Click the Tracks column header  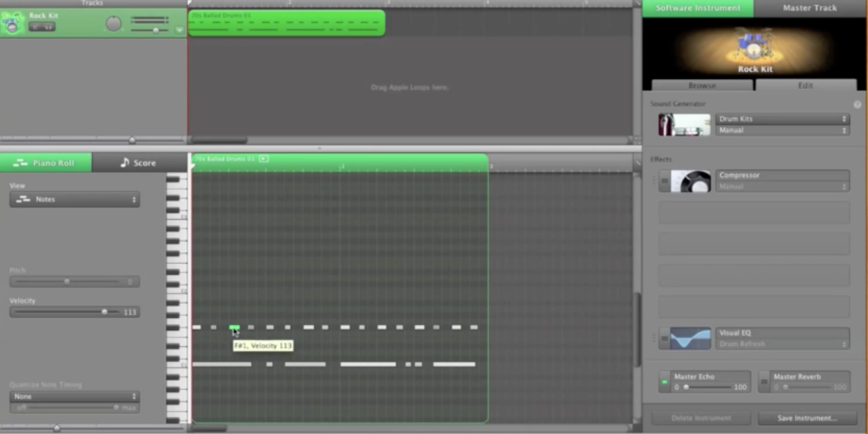pos(92,3)
